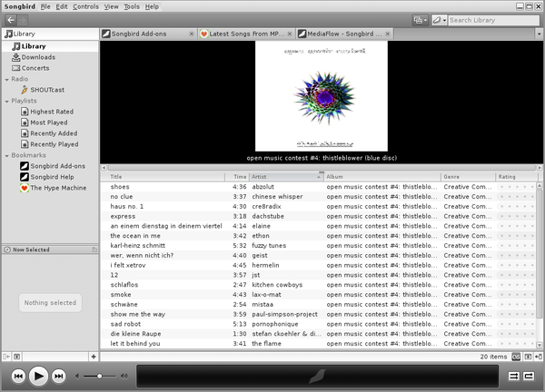The height and width of the screenshot is (392, 545).
Task: Toggle shuffle mode
Action: [513, 376]
